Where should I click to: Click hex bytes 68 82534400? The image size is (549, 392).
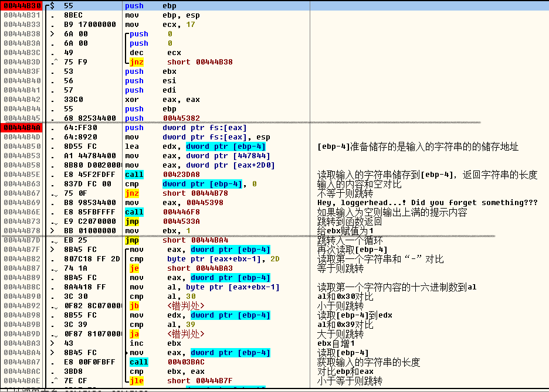click(90, 118)
